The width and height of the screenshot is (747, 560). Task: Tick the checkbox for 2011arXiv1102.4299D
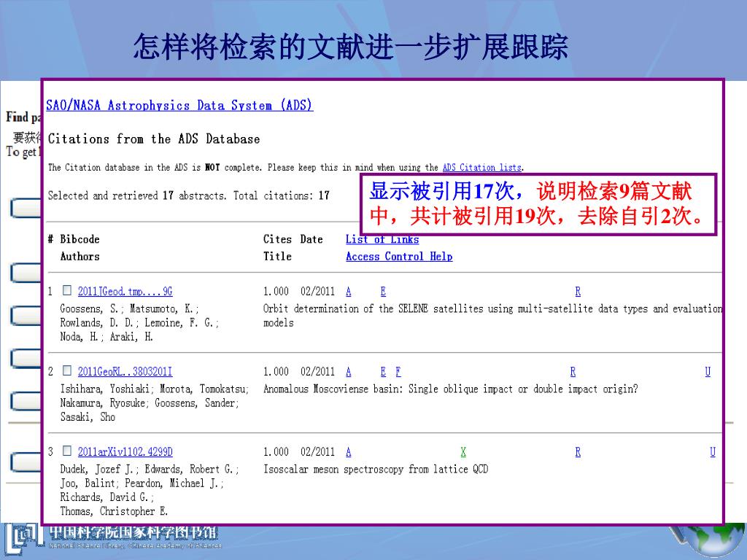click(67, 450)
